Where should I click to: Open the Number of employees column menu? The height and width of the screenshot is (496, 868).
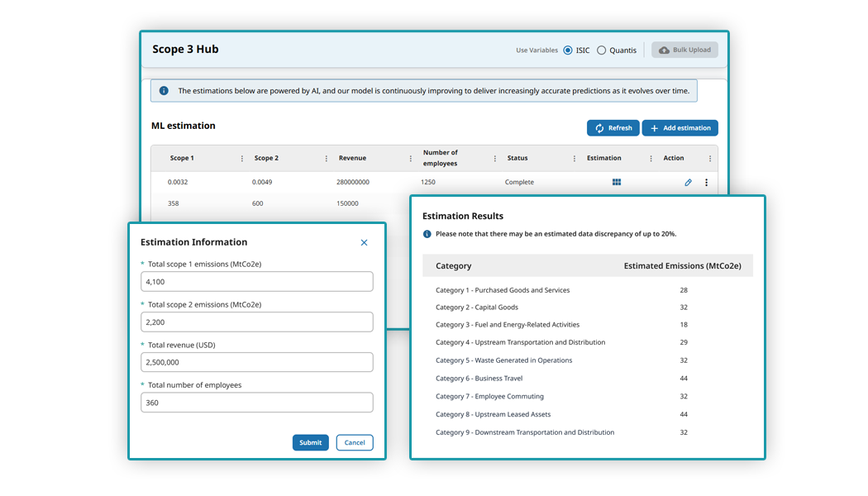[494, 158]
